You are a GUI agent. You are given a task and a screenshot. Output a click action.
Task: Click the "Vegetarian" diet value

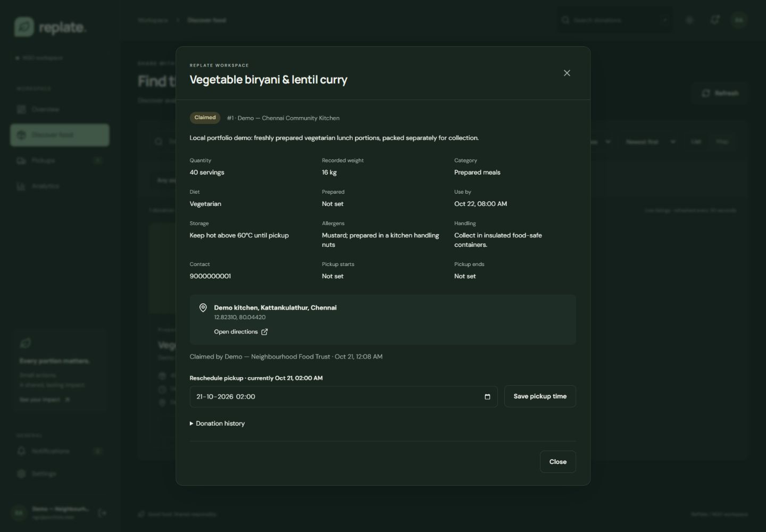coord(205,204)
